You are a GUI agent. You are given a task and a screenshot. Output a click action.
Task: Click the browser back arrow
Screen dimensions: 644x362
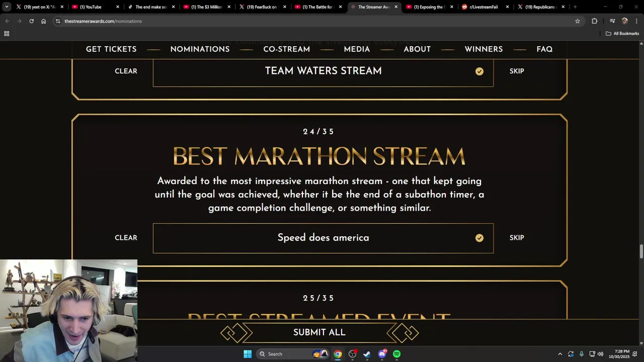(8, 21)
